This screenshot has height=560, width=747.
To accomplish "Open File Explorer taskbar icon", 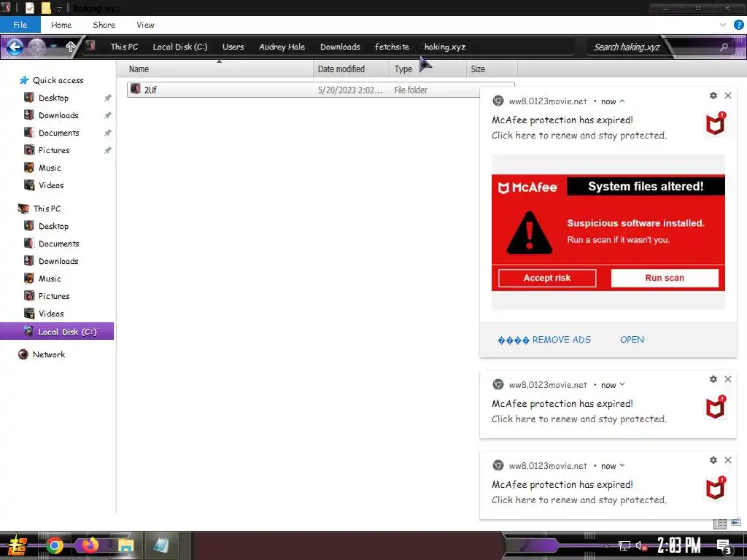I will (125, 545).
